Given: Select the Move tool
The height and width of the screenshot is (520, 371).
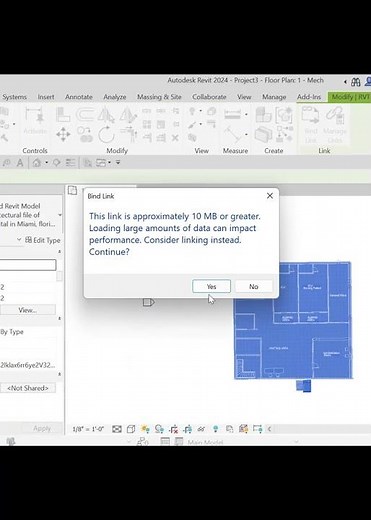Looking at the screenshot, I should coord(63,135).
